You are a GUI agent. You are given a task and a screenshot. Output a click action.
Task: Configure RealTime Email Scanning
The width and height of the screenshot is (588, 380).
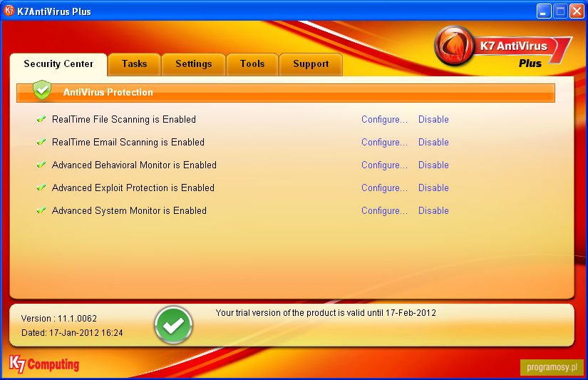click(x=384, y=143)
